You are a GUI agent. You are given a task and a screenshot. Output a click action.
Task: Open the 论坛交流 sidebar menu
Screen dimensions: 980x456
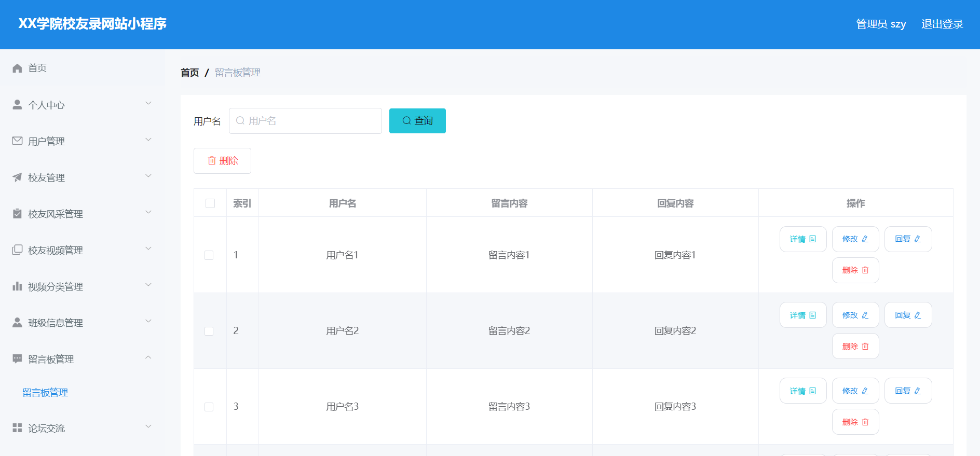(83, 428)
